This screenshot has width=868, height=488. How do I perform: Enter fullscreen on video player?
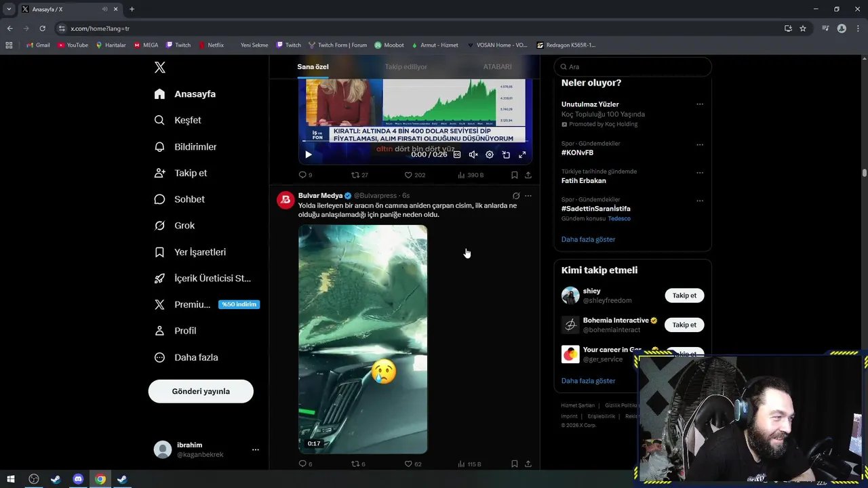(x=522, y=155)
